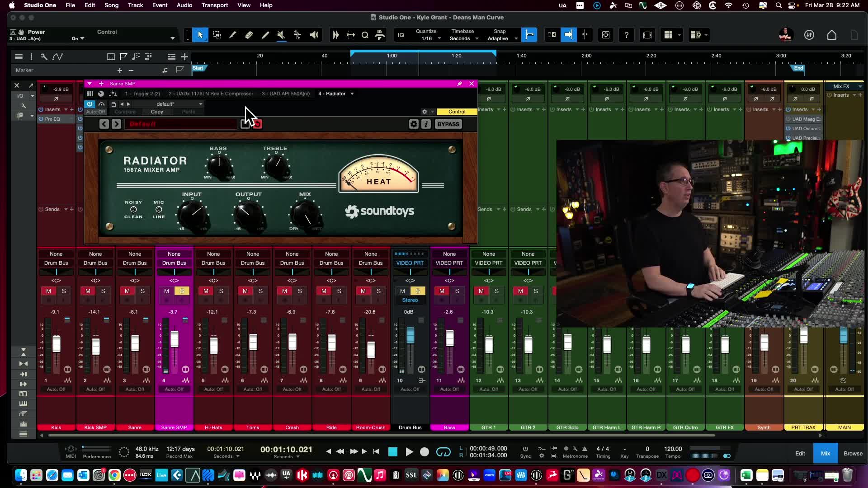Open Chrome from the Dock
This screenshot has height=488, width=868.
pyautogui.click(x=114, y=475)
